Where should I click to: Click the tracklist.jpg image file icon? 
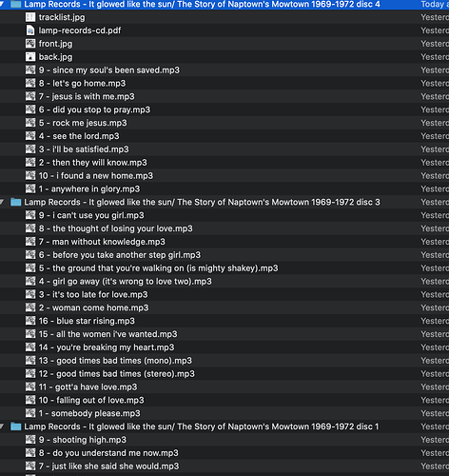(30, 17)
